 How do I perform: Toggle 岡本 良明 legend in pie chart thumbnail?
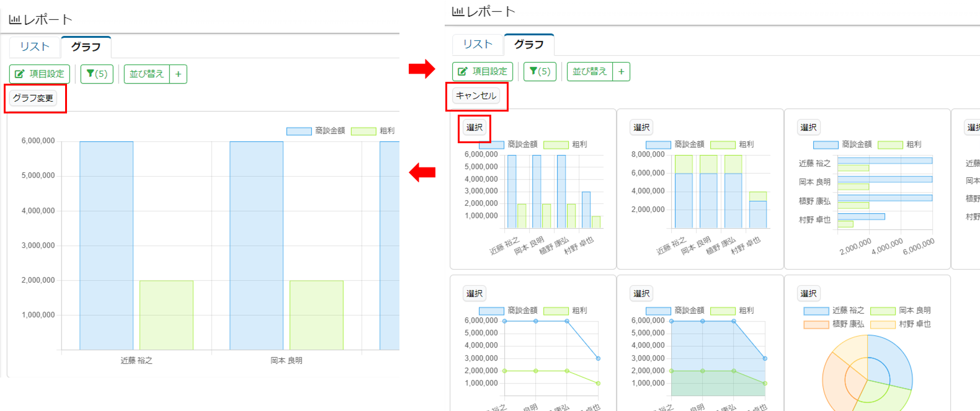tap(901, 311)
